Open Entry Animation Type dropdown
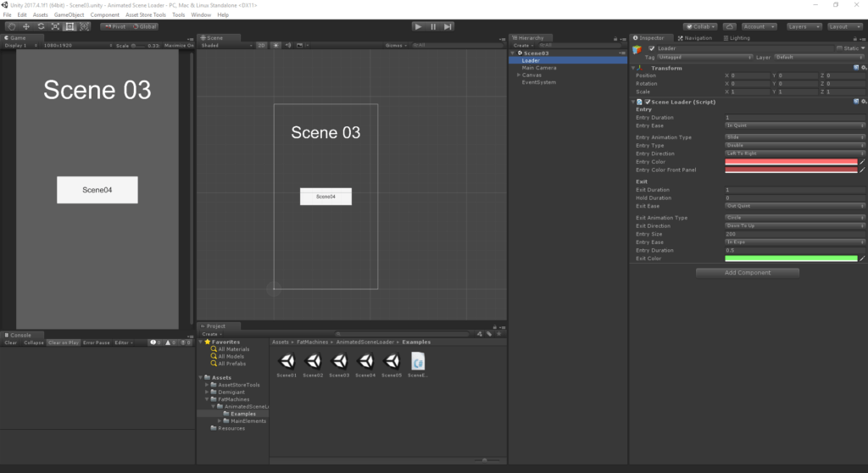868x473 pixels. pyautogui.click(x=795, y=137)
